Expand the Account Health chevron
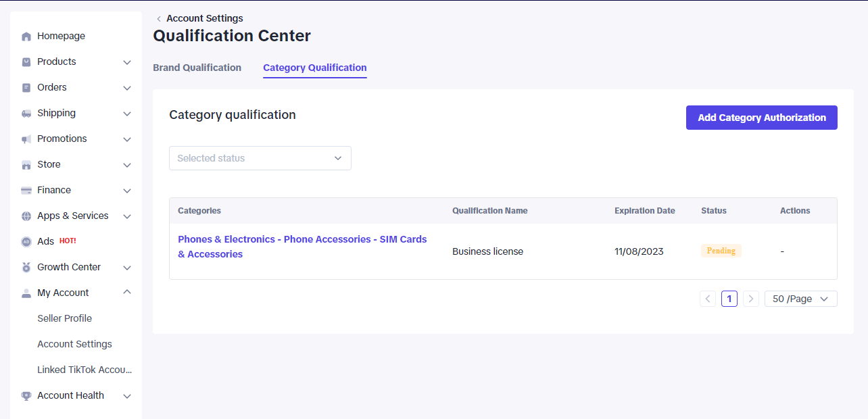This screenshot has width=868, height=419. (127, 396)
